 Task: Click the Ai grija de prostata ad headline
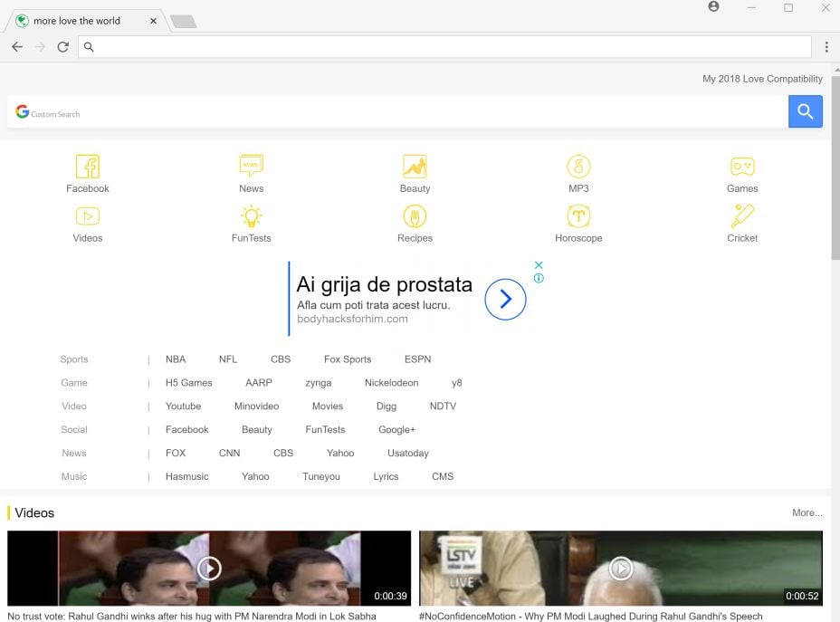pyautogui.click(x=384, y=284)
